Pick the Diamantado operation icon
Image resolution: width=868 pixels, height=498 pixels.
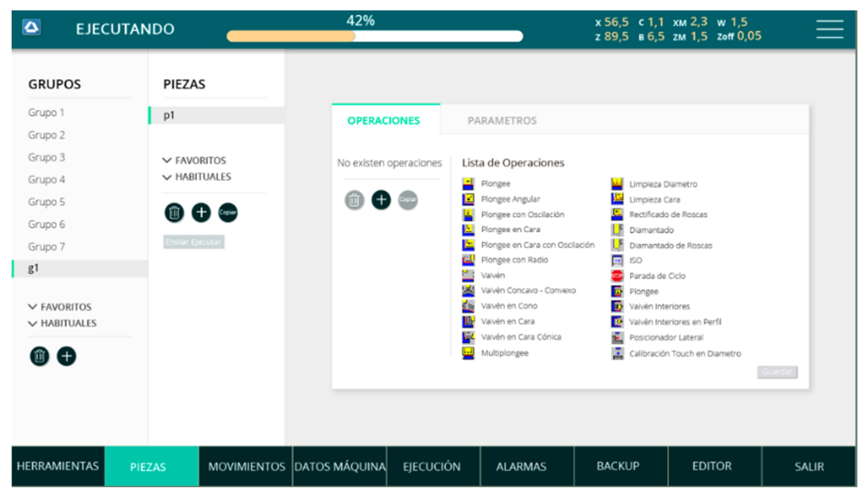(x=617, y=230)
